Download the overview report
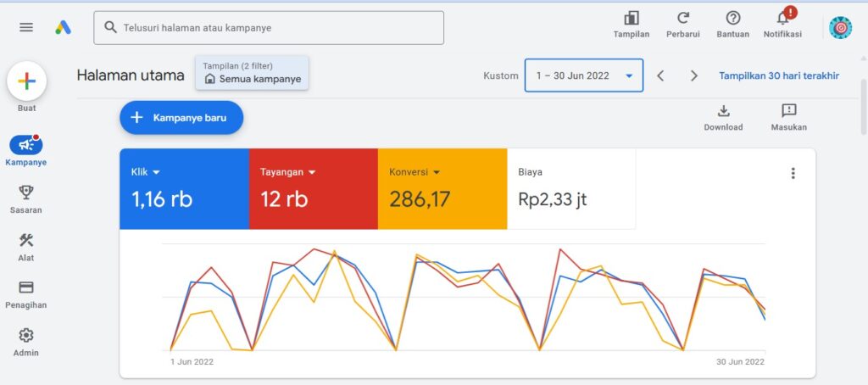 click(723, 111)
